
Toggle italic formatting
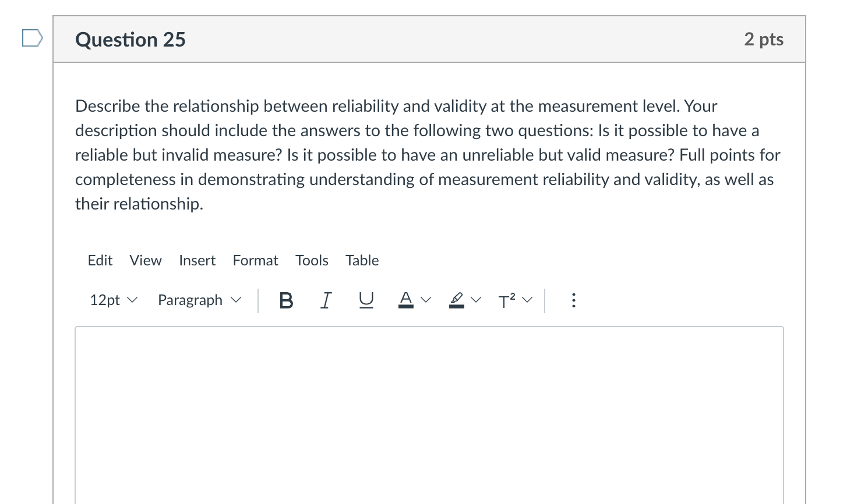point(326,300)
